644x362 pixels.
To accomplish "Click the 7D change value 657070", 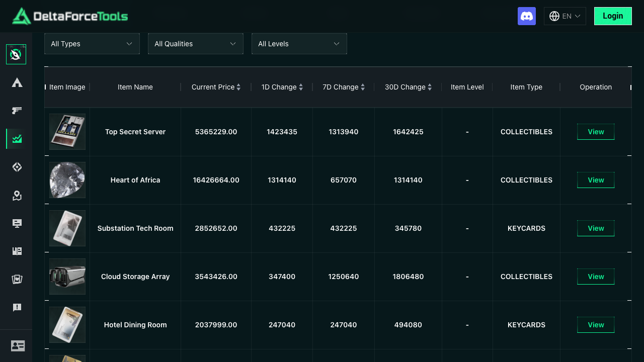I will (x=344, y=180).
